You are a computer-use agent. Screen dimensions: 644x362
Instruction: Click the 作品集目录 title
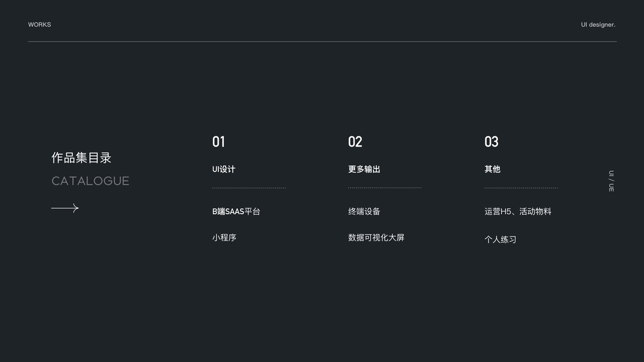[x=81, y=158]
